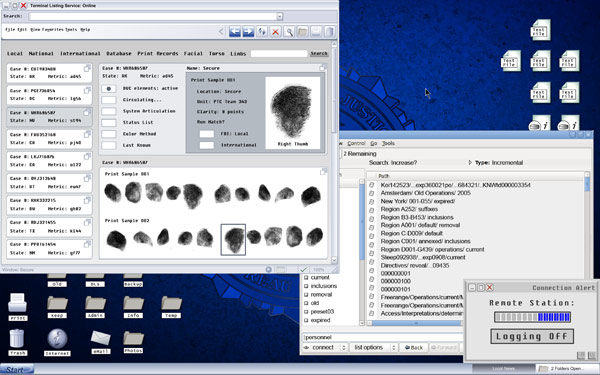Open the admin folder on the desktop
Screen dimensions: 600x375
pyautogui.click(x=95, y=307)
